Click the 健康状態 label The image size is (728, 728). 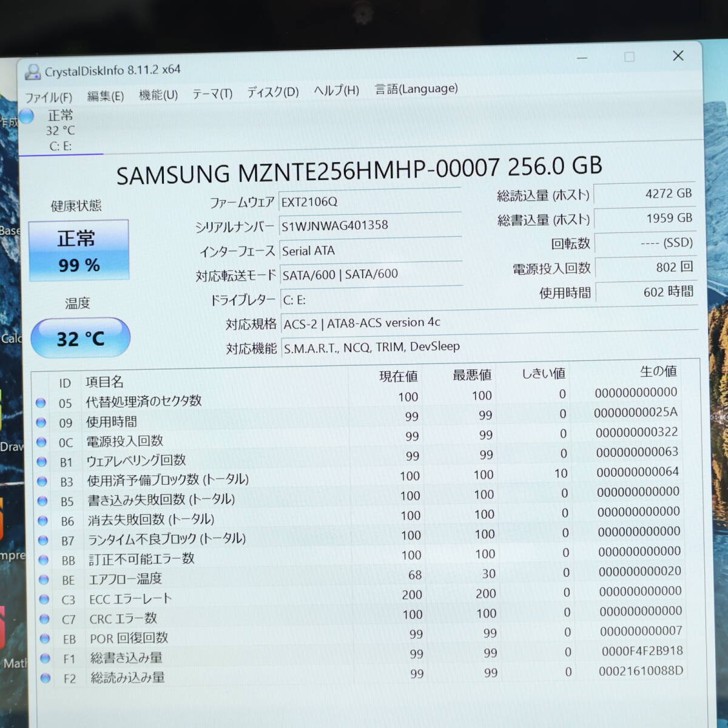tap(76, 206)
